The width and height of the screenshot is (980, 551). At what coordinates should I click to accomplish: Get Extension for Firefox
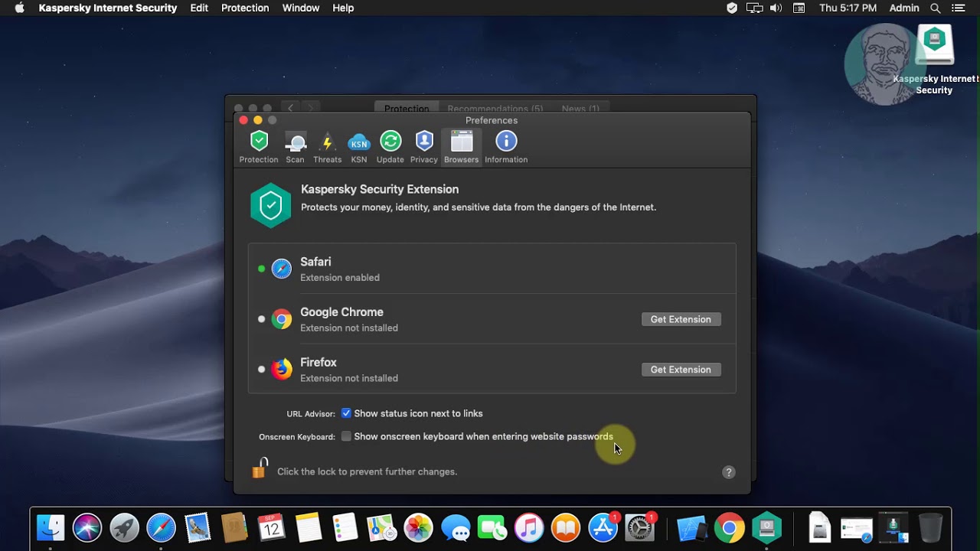click(x=681, y=370)
